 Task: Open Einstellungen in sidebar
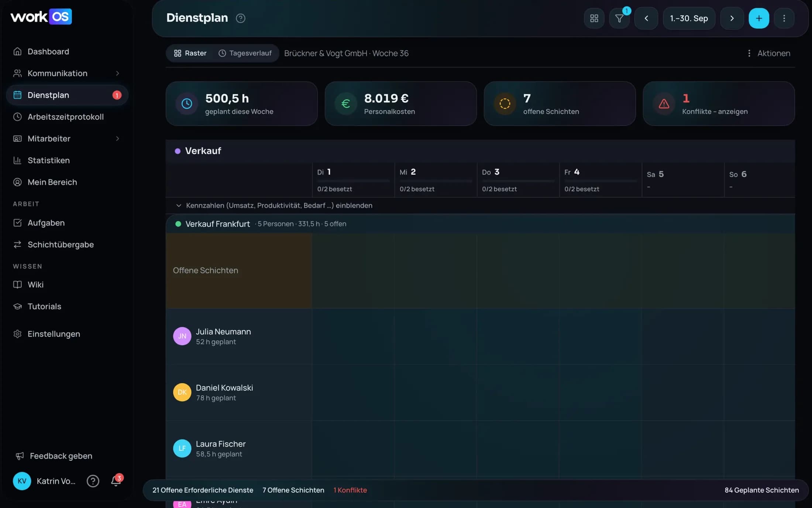pyautogui.click(x=67, y=334)
